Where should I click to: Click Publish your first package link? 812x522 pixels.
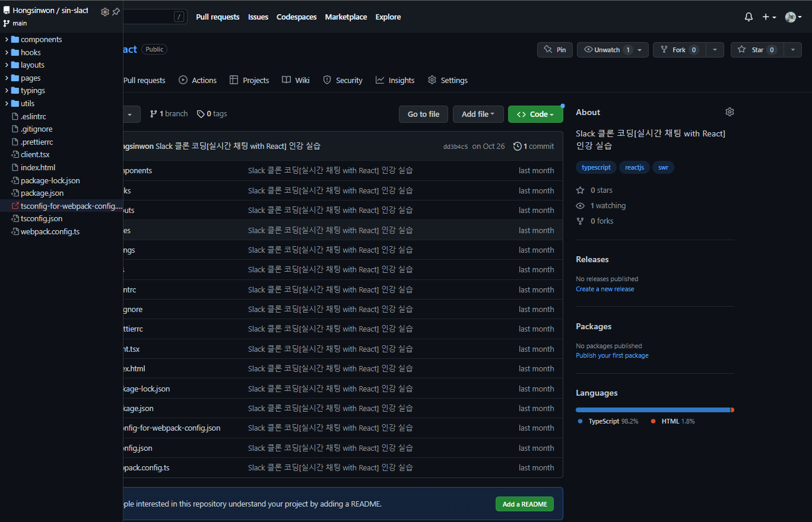coord(612,356)
